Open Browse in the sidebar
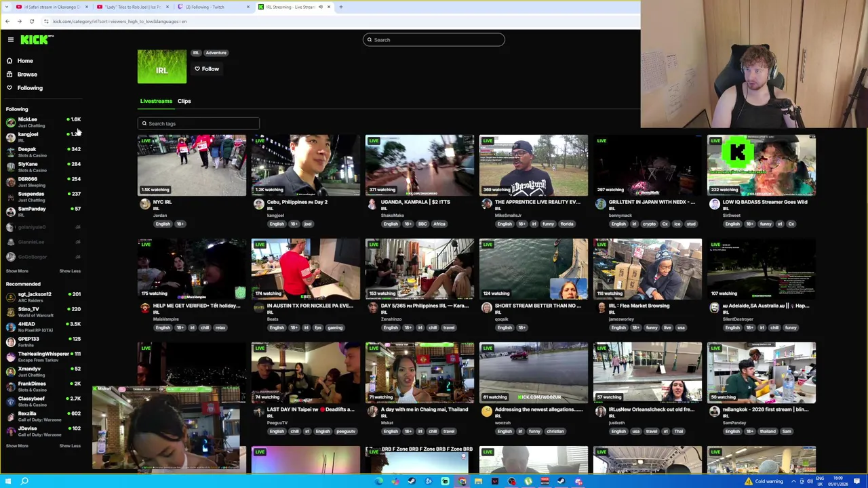Image resolution: width=868 pixels, height=488 pixels. pos(27,75)
